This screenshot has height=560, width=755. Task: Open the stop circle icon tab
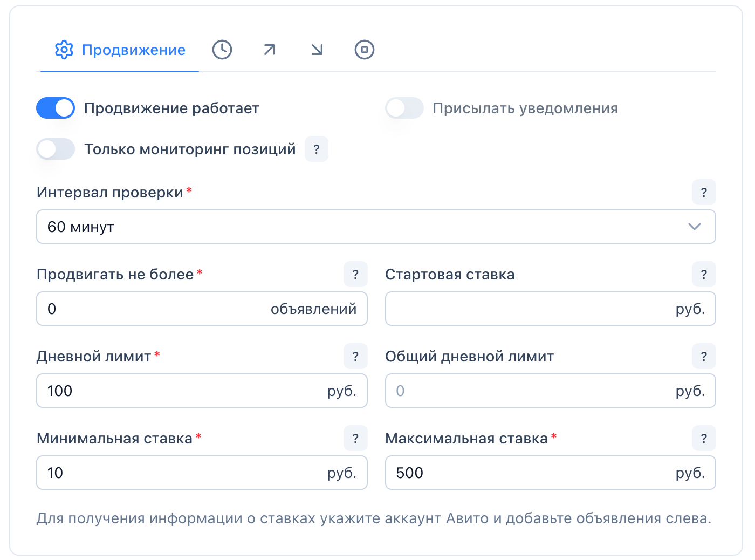(x=365, y=50)
